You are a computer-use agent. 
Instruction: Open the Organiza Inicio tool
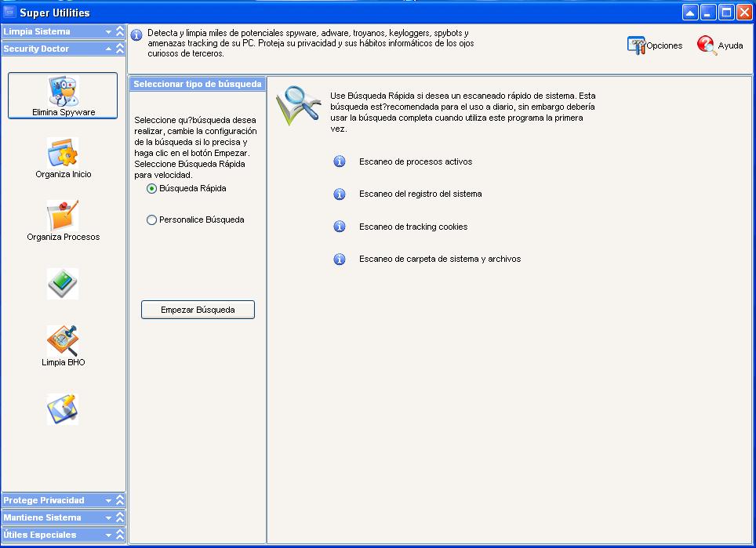[x=64, y=158]
